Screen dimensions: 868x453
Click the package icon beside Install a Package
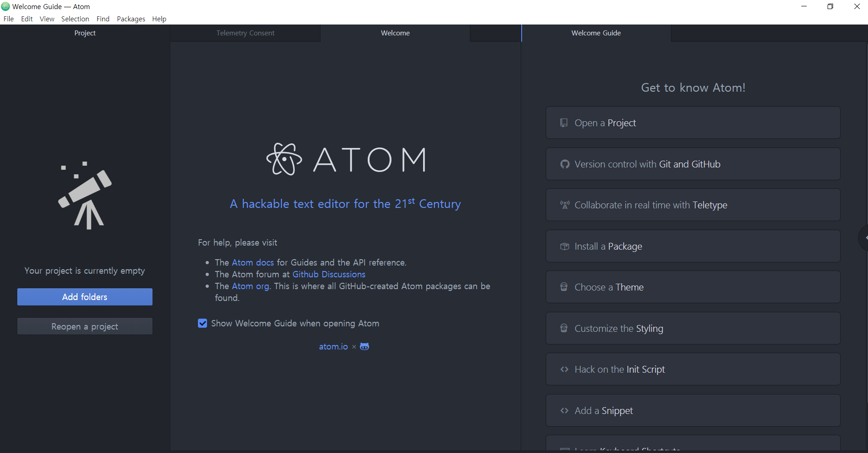pos(565,246)
